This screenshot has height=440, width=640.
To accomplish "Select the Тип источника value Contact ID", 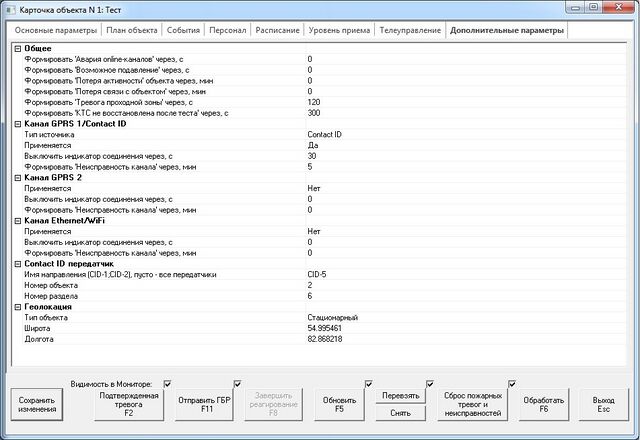I will pos(324,133).
